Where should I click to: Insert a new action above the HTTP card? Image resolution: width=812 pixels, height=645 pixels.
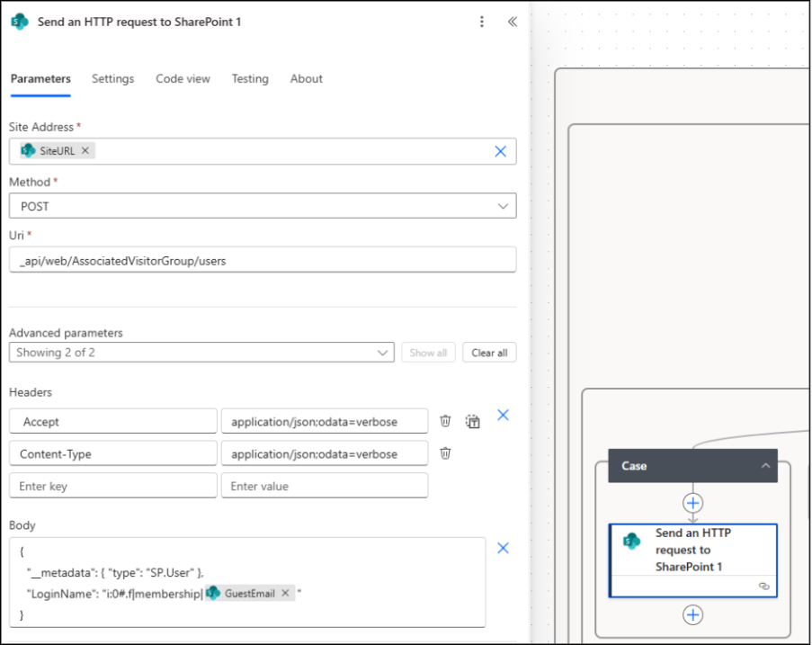click(692, 503)
